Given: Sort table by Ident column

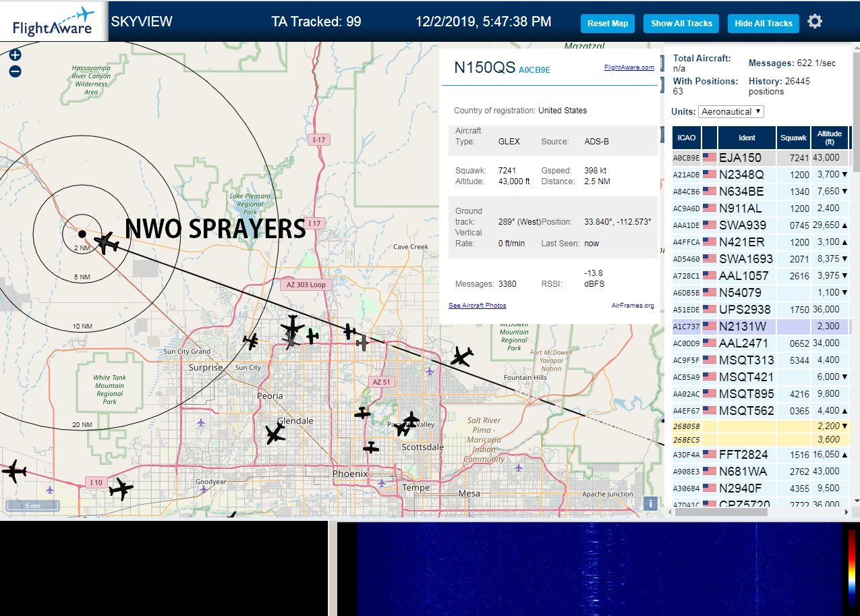Looking at the screenshot, I should click(x=747, y=138).
